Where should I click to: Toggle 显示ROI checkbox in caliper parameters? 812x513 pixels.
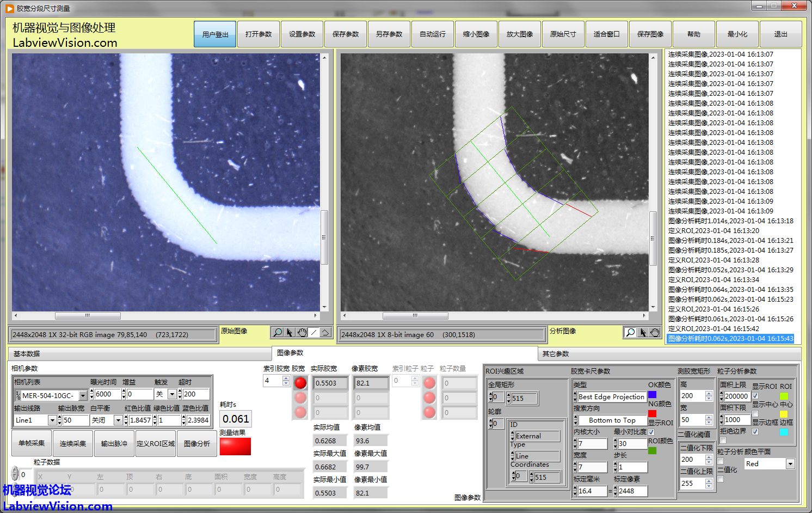pyautogui.click(x=651, y=432)
